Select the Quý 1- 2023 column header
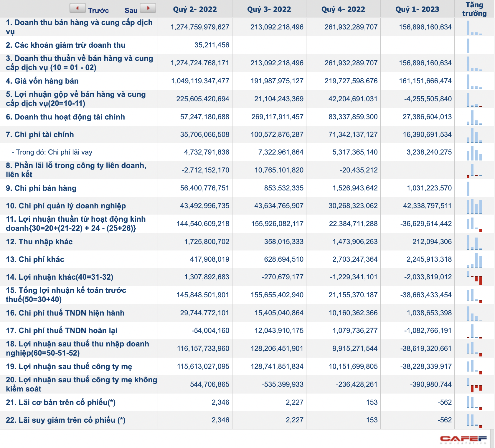The width and height of the screenshot is (495, 448). 417,9
